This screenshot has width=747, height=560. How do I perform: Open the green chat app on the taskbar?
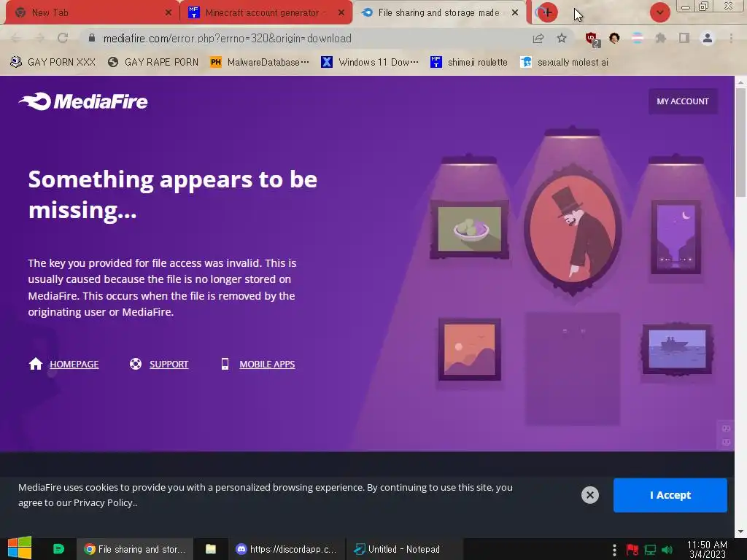pos(58,549)
